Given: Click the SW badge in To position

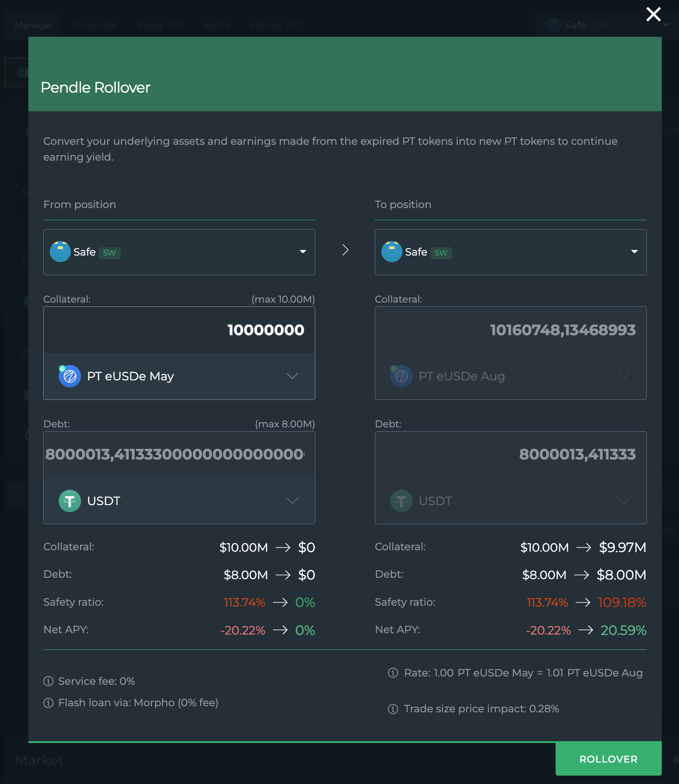Looking at the screenshot, I should tap(441, 253).
